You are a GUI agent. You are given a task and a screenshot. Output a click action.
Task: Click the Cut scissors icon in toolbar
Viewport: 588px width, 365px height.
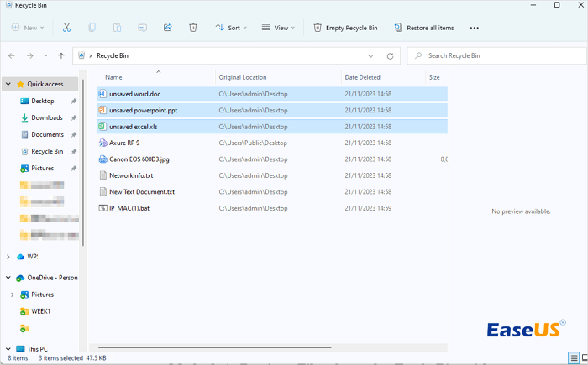[x=67, y=28]
